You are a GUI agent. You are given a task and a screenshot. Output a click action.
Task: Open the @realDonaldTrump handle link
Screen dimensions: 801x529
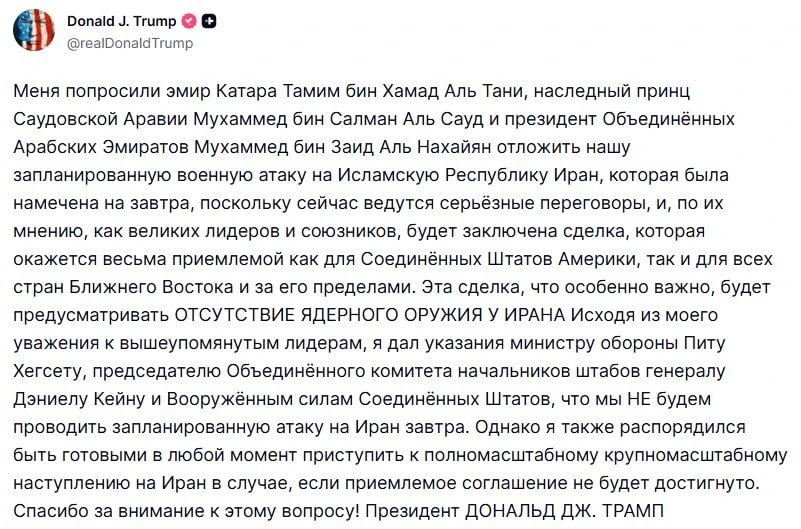click(130, 43)
